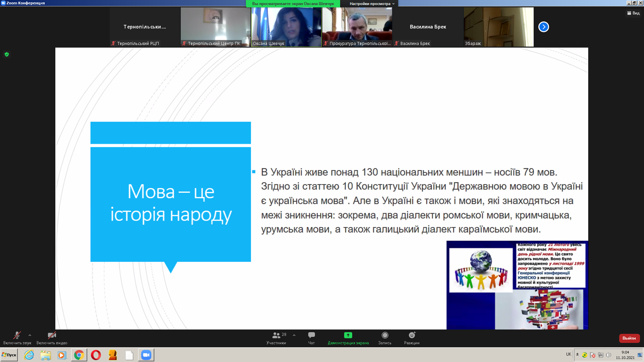644x362 pixels.
Task: Select Збараж participant video thumbnail
Action: (498, 27)
